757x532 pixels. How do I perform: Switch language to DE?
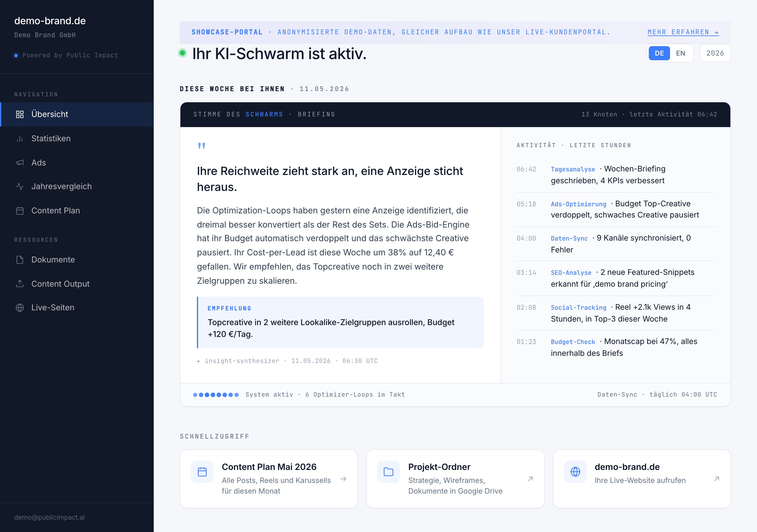(x=659, y=53)
